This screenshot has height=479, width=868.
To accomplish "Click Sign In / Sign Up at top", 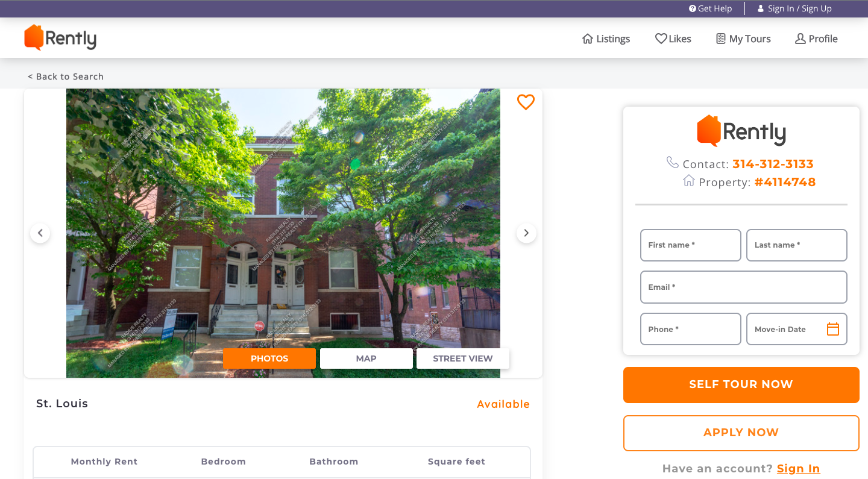I will pos(794,8).
